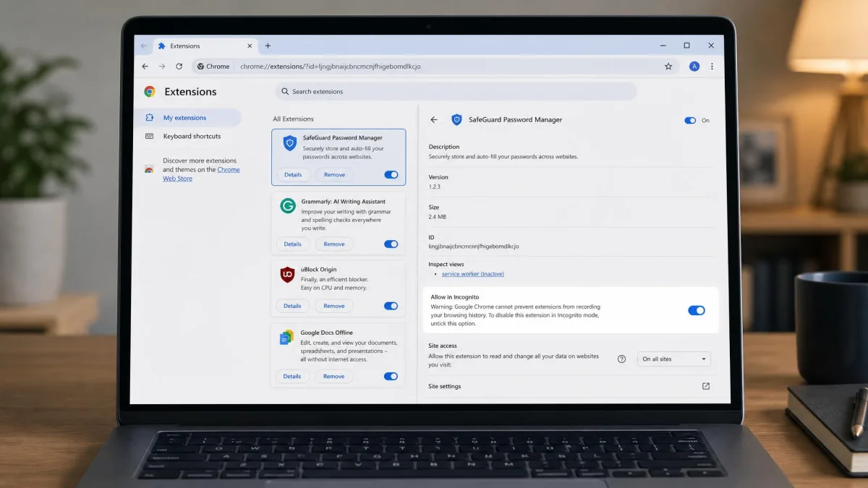Remove Google Docs Offline extension
868x488 pixels.
pos(334,377)
